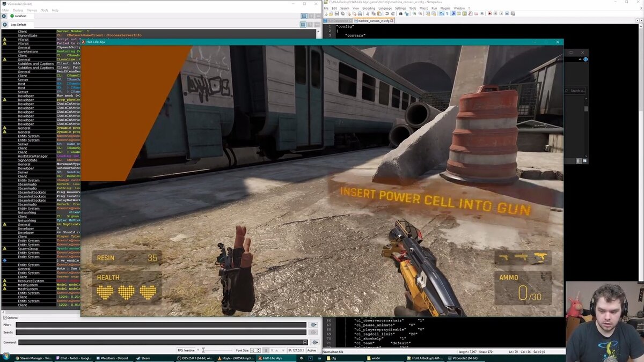Open the Search settings gear dropdown
This screenshot has height=362, width=644.
(314, 333)
